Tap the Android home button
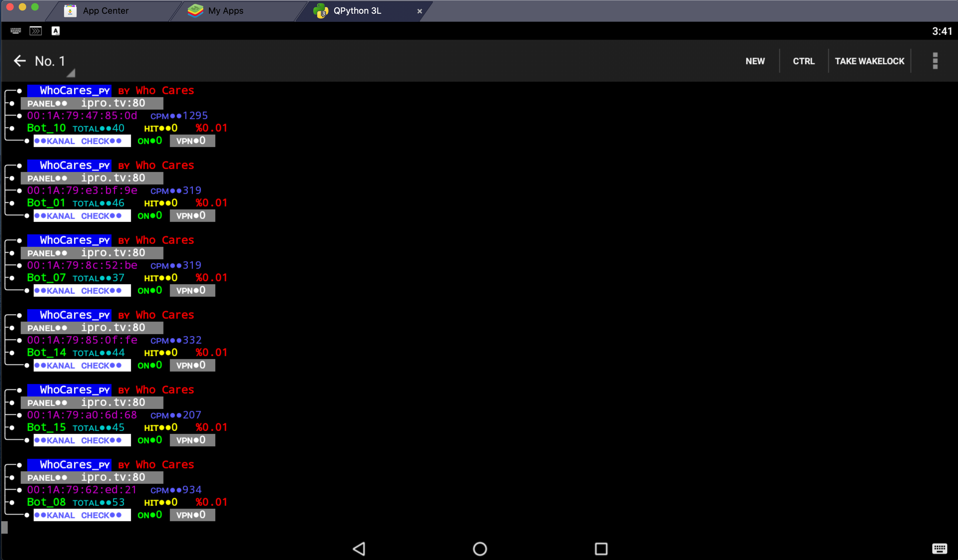 pos(480,548)
